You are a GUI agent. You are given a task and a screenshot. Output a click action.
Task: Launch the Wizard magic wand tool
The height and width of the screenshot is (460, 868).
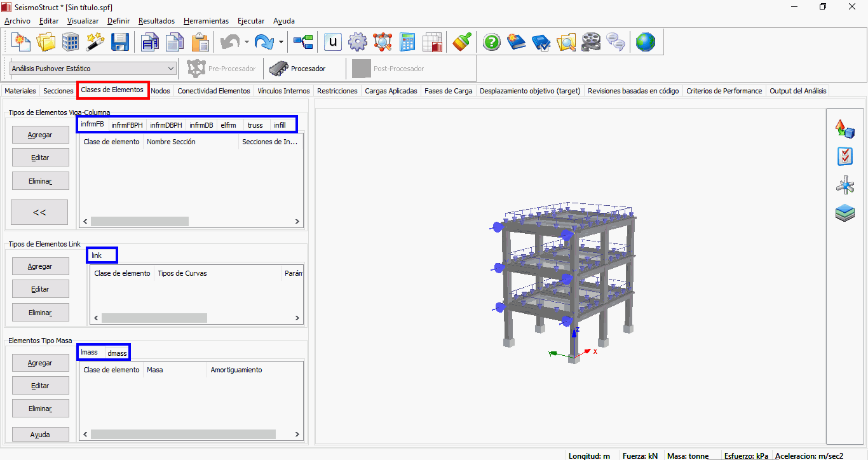pos(95,43)
